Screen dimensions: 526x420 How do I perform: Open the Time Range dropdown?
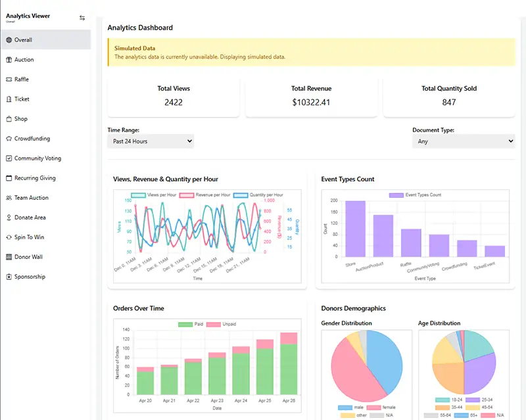coord(151,141)
